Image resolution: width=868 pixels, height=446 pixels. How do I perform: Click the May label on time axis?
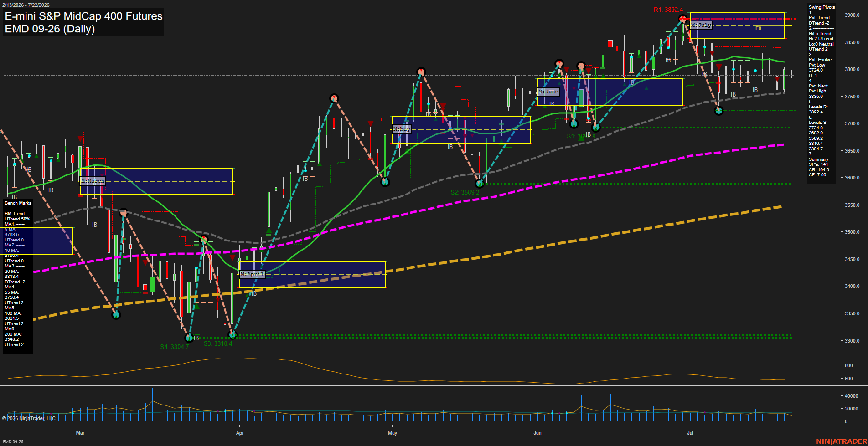393,433
